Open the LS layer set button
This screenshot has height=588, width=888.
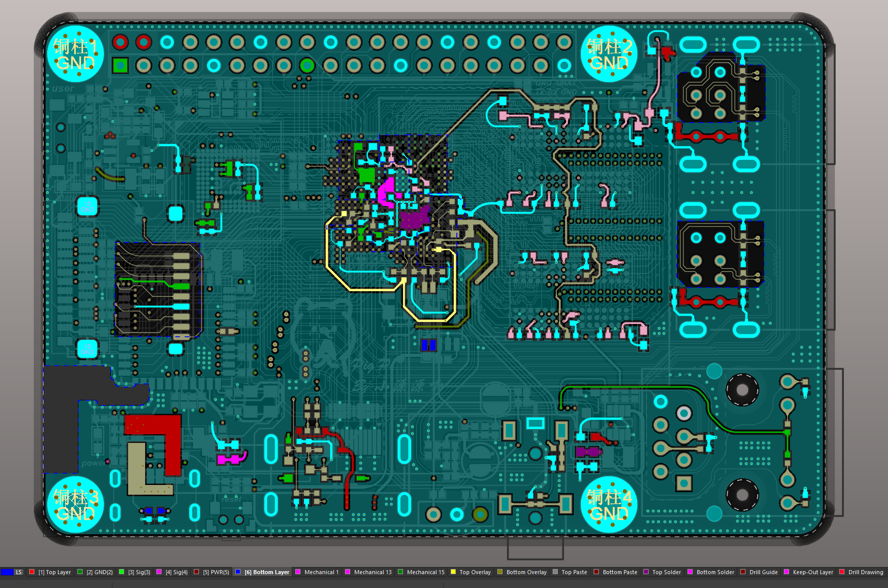coord(18,572)
